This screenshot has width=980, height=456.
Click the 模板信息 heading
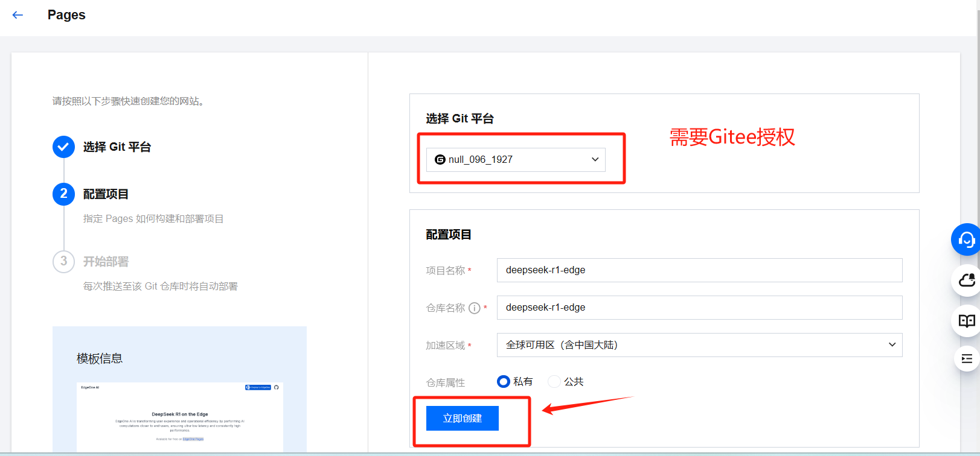100,359
